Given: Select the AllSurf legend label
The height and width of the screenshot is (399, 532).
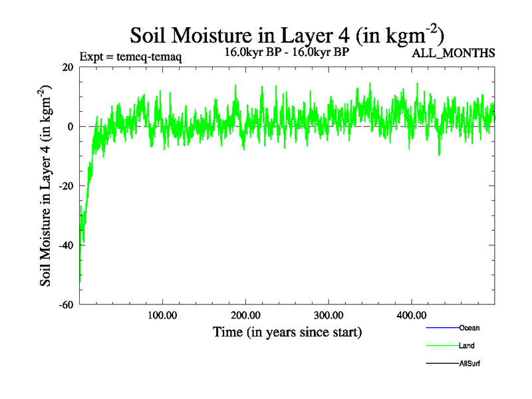Looking at the screenshot, I should (469, 364).
